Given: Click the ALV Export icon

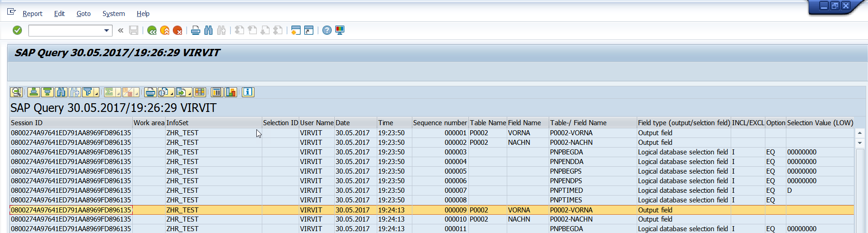Looking at the screenshot, I should pos(182,92).
